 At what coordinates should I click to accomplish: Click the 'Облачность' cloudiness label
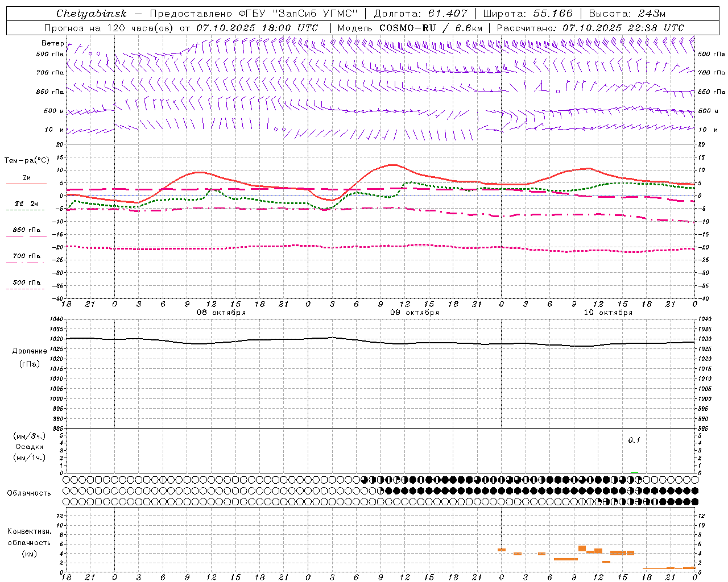[x=29, y=493]
